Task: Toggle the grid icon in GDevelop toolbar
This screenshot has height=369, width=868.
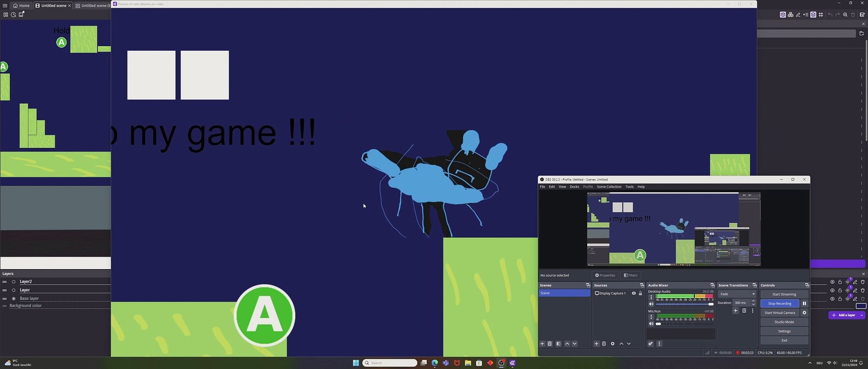Action: 821,15
